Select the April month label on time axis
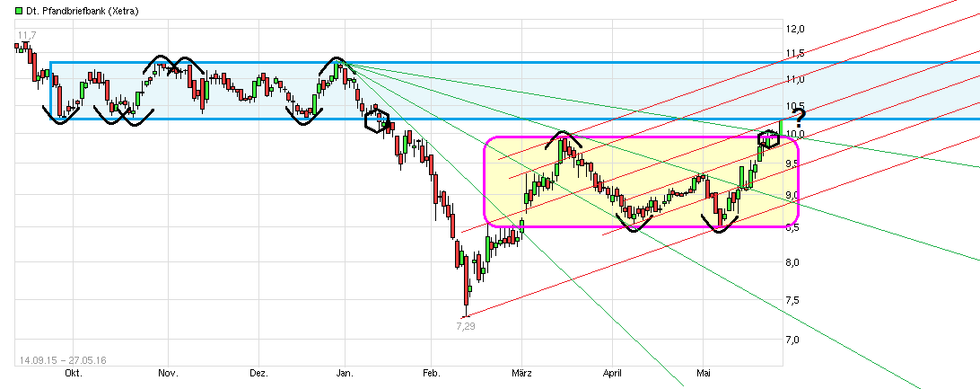This screenshot has height=389, width=980. (612, 373)
